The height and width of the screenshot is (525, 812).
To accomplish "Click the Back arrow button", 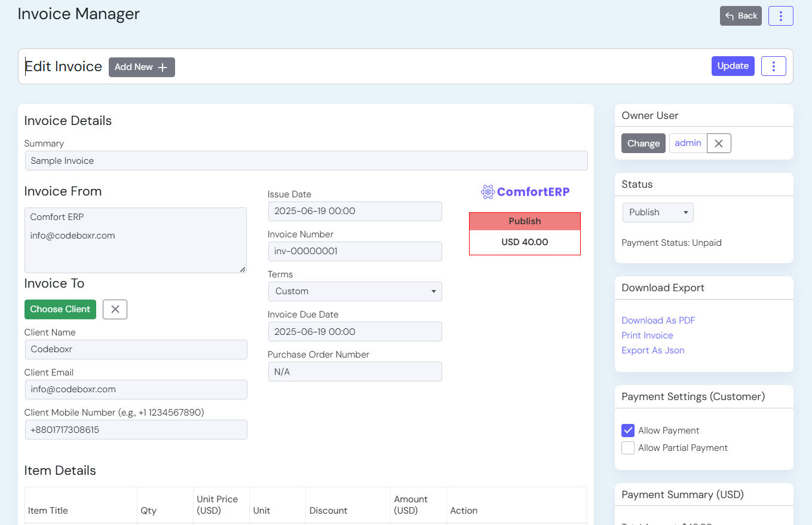I will click(740, 16).
